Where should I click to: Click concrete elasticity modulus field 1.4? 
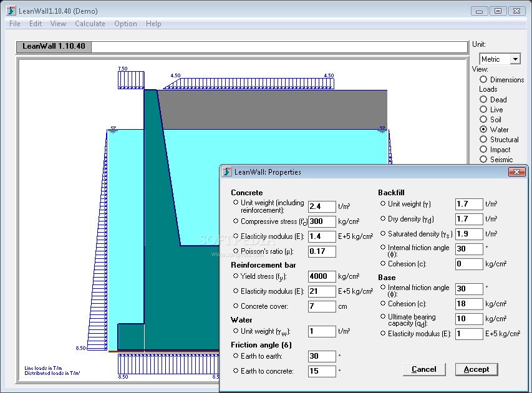point(322,236)
